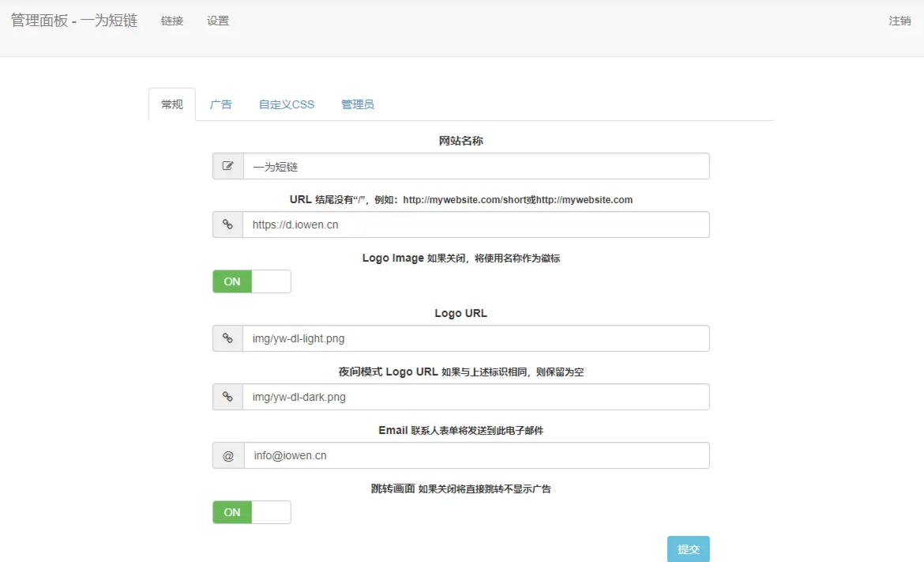This screenshot has width=924, height=562.
Task: Click the link icon beside img/yw-dl-light.png field
Action: click(228, 338)
